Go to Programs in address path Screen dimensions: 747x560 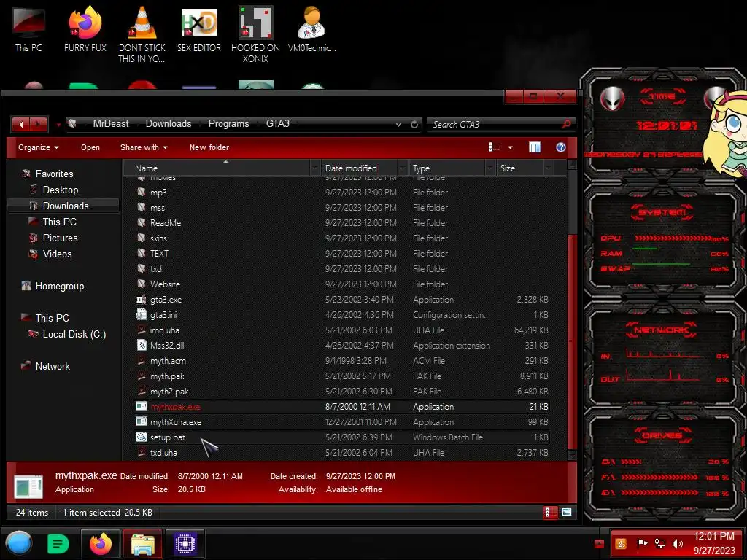click(x=228, y=124)
